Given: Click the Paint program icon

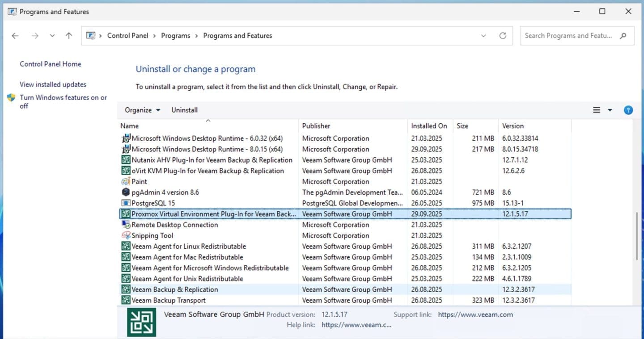Looking at the screenshot, I should 126,181.
